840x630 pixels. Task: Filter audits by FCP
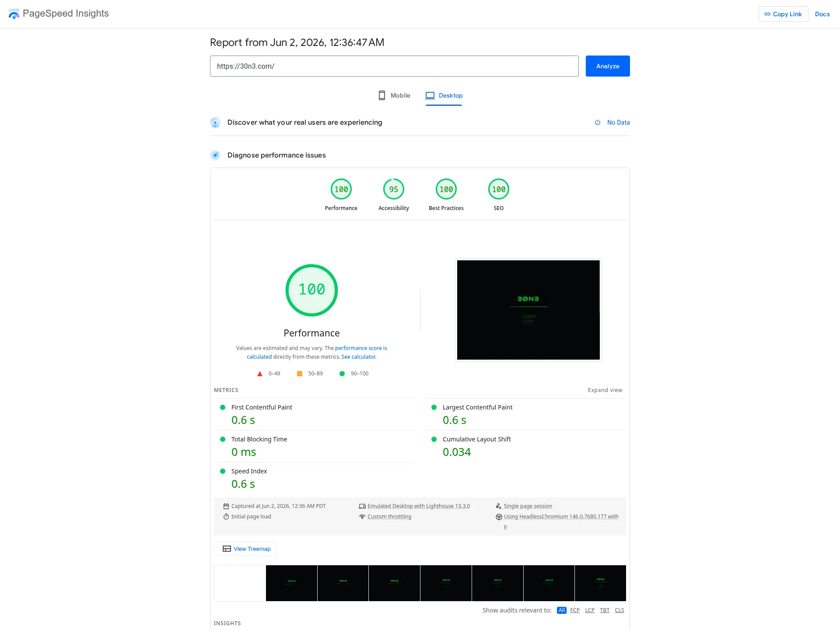point(575,610)
